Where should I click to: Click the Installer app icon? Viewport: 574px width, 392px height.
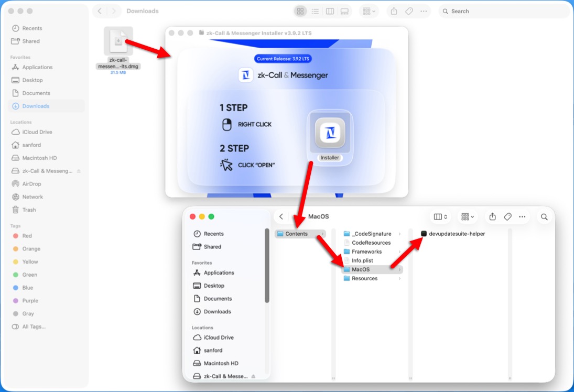[x=330, y=133]
